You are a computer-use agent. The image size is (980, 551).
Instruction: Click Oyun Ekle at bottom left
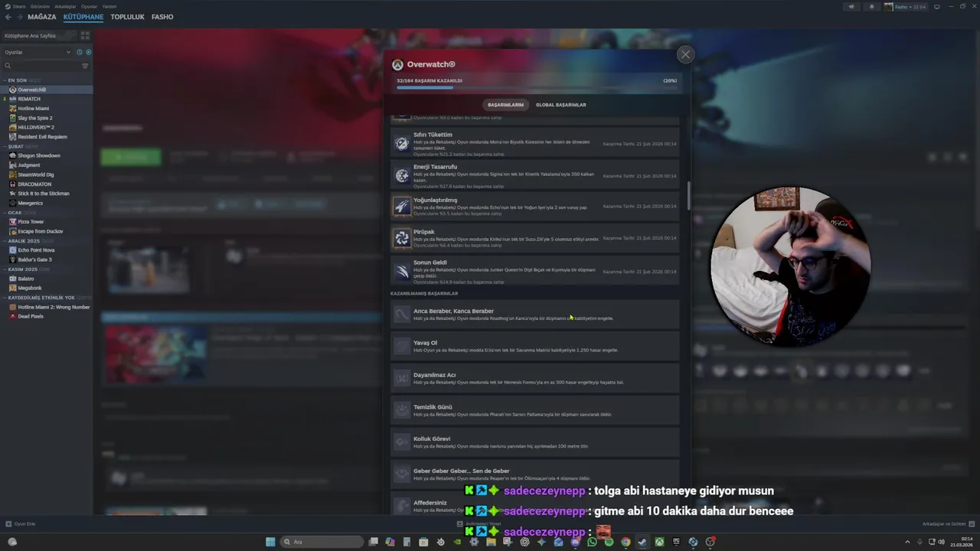[x=21, y=524]
